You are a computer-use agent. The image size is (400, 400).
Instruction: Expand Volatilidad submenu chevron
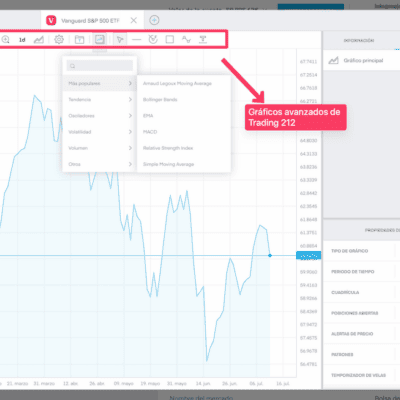[130, 132]
